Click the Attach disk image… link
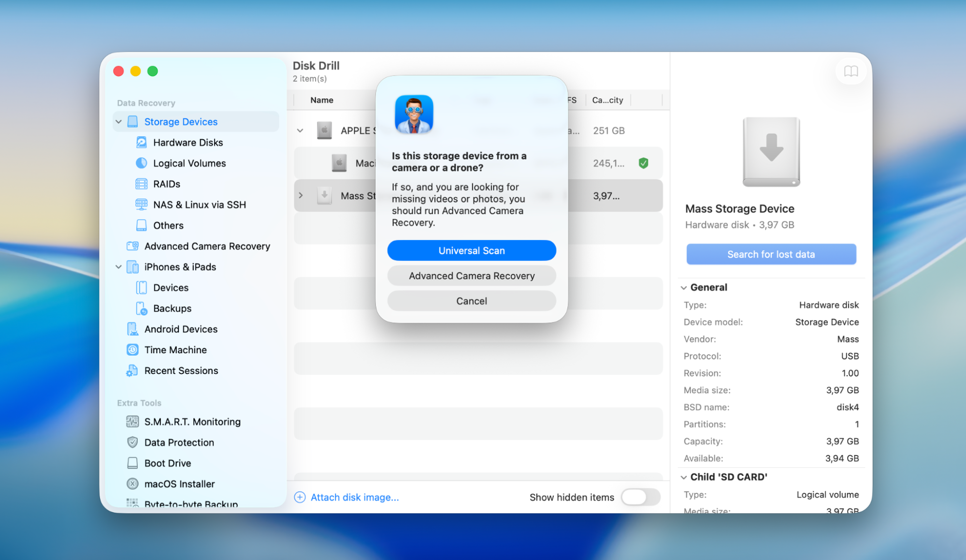The height and width of the screenshot is (560, 966). (x=355, y=498)
